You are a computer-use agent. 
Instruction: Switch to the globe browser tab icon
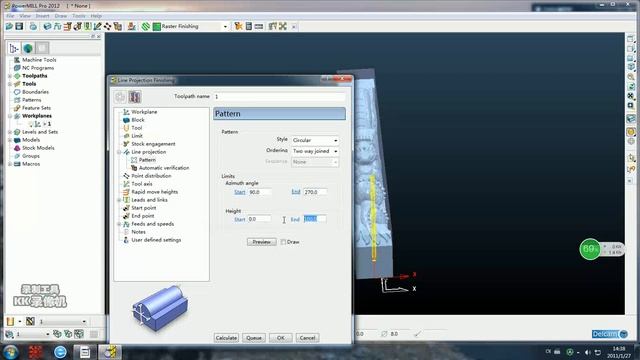[x=28, y=49]
